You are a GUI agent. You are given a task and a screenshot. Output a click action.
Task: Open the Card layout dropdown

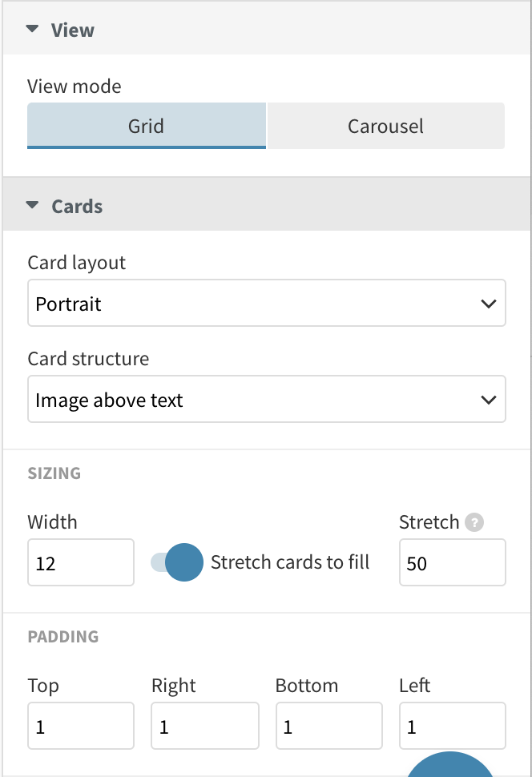tap(267, 303)
